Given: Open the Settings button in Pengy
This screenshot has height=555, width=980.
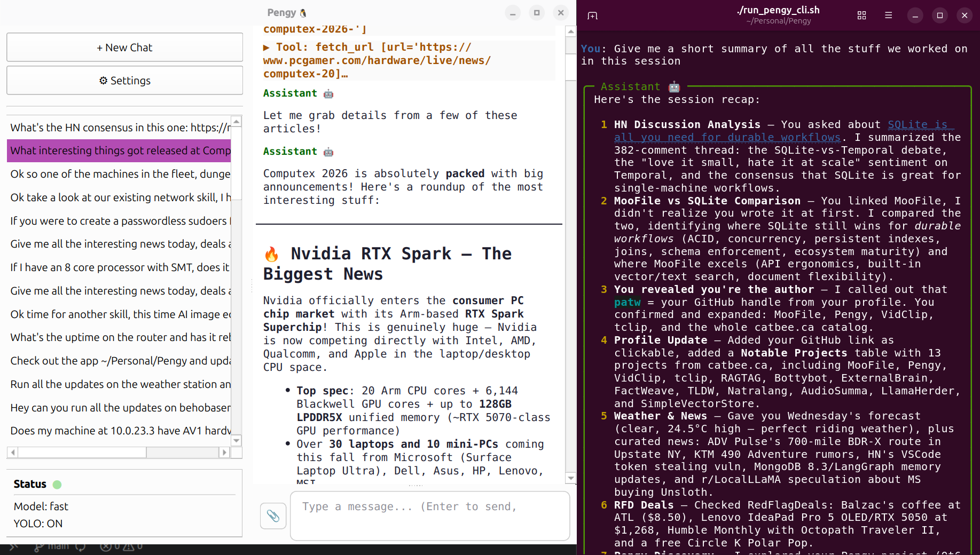Looking at the screenshot, I should (124, 81).
